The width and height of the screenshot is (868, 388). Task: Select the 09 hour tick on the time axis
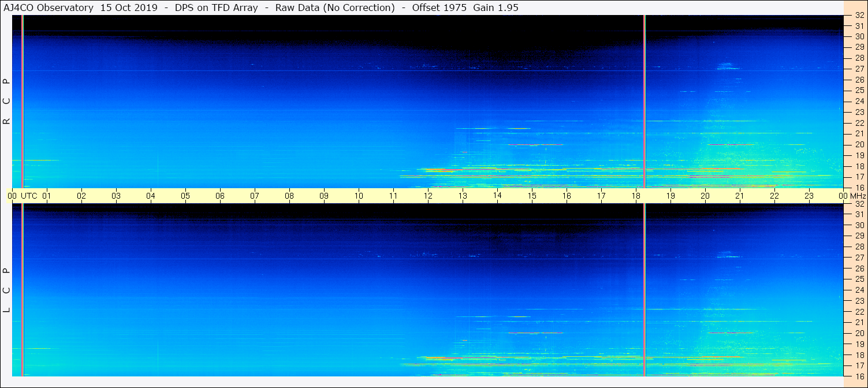coord(324,196)
